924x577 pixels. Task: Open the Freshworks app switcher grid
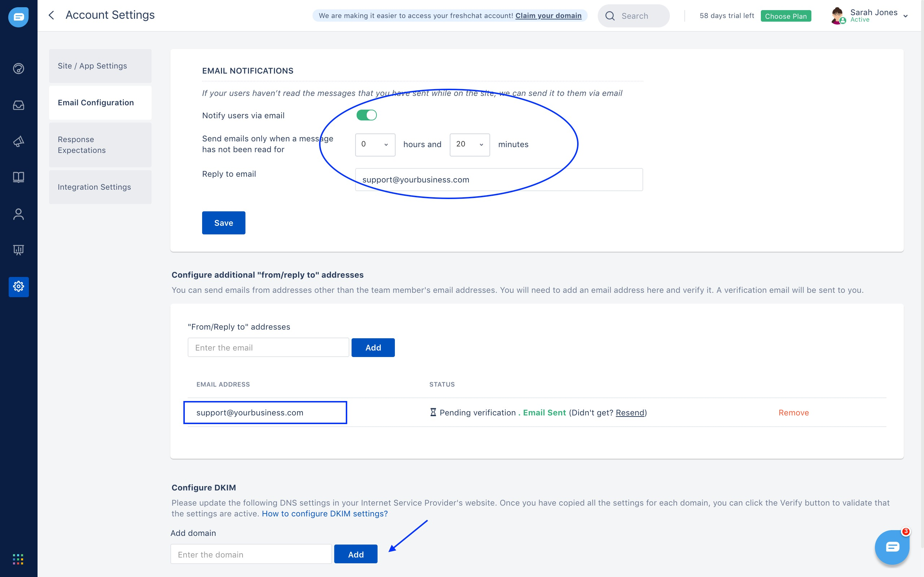coord(18,559)
